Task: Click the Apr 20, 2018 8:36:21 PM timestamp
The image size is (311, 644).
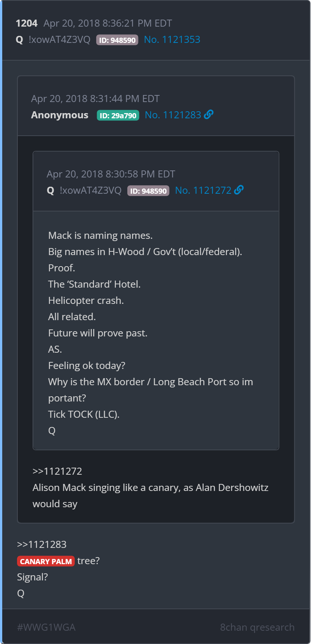Action: (x=108, y=23)
